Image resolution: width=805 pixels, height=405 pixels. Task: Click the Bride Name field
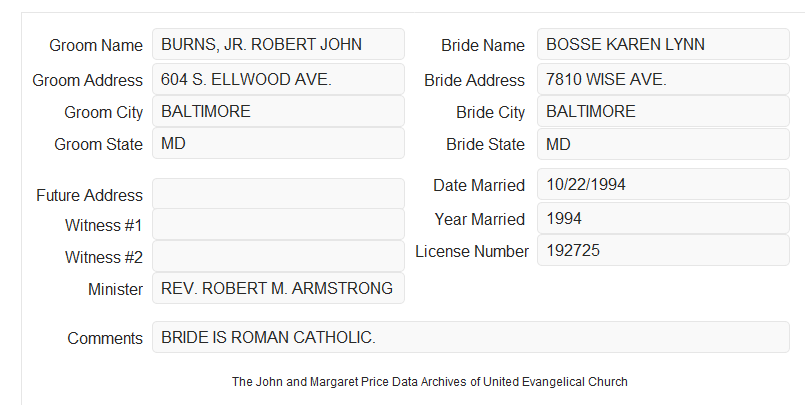click(x=663, y=44)
